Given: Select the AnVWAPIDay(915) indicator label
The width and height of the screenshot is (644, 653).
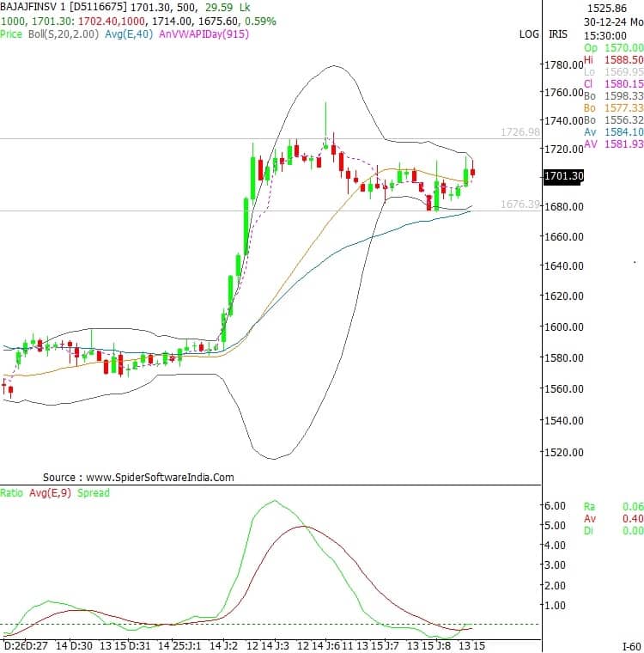Looking at the screenshot, I should tap(202, 34).
